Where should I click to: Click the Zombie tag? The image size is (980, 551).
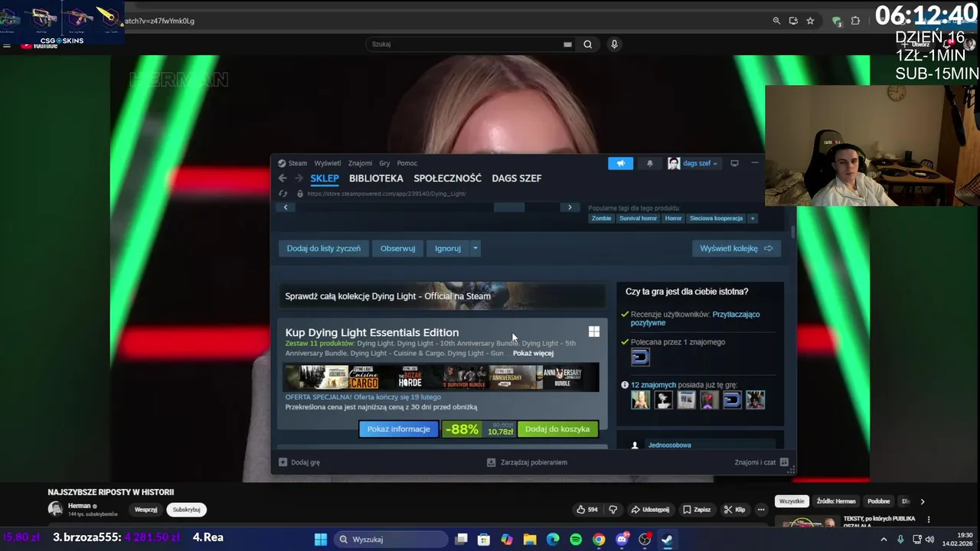(602, 218)
